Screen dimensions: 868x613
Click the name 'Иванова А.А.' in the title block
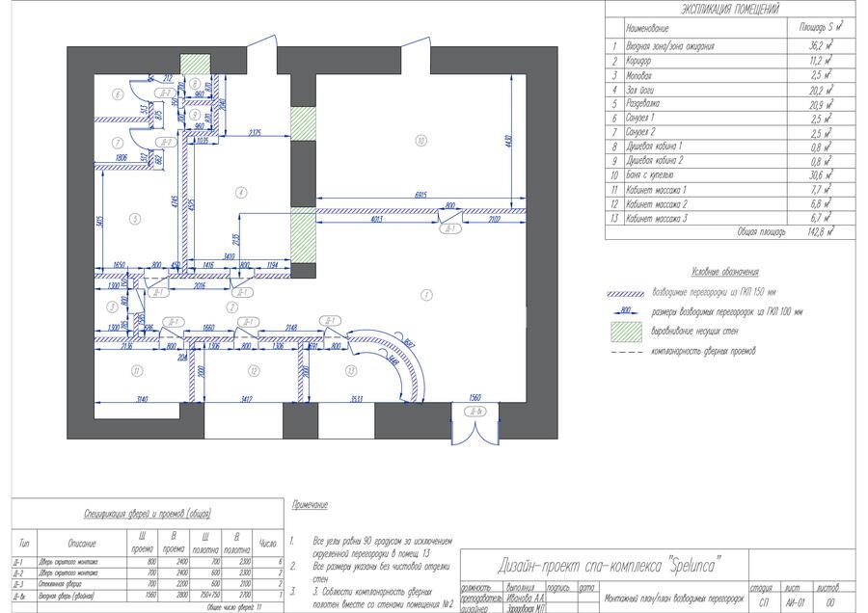coord(526,599)
